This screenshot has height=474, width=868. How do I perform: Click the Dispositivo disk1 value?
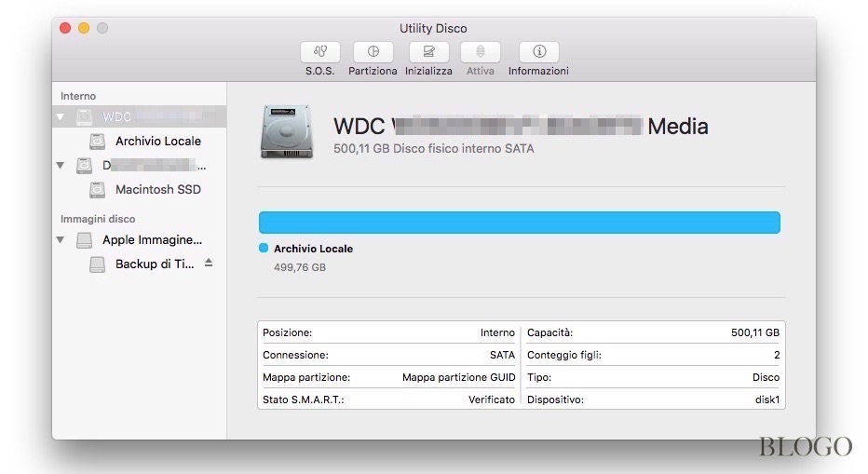[767, 400]
